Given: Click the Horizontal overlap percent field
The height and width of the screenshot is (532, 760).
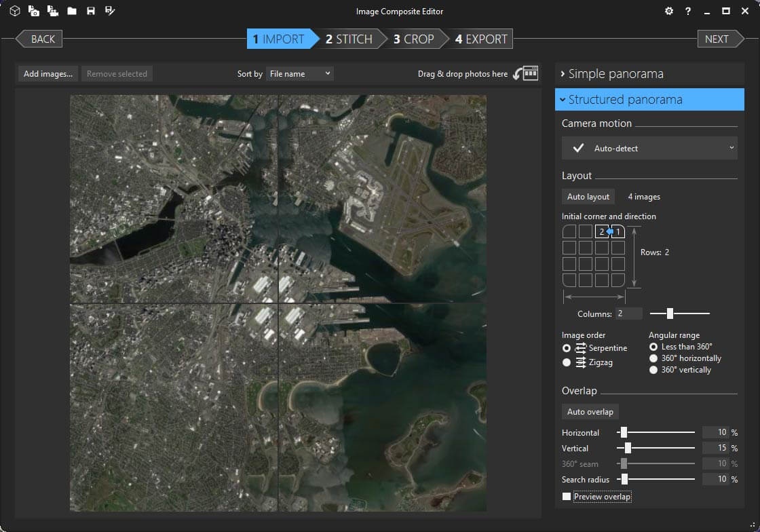Looking at the screenshot, I should (716, 432).
